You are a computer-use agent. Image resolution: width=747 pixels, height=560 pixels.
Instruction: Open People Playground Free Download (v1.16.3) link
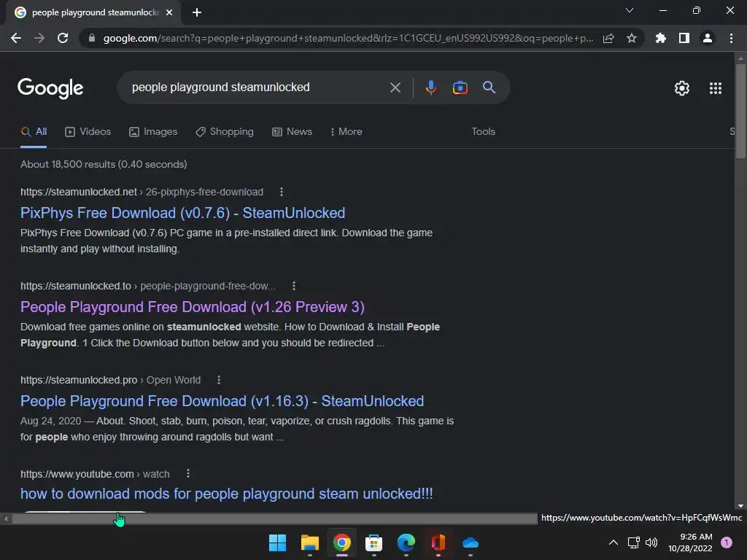click(222, 401)
